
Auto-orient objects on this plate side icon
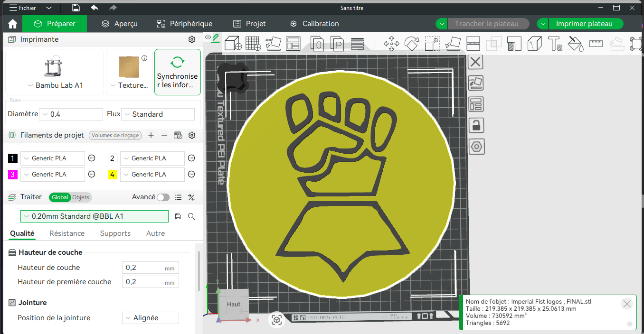(476, 83)
